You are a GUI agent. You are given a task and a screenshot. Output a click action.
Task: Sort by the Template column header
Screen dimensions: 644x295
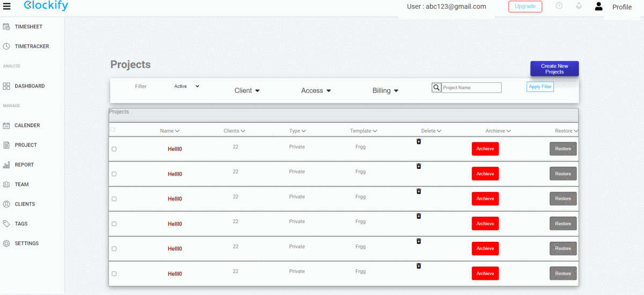(363, 131)
